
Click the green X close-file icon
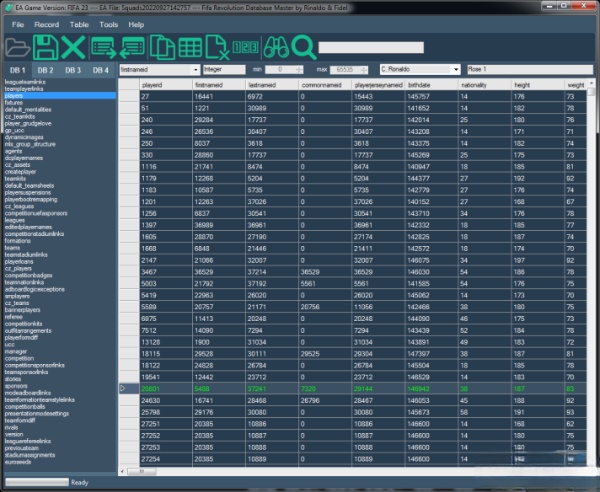[x=73, y=47]
